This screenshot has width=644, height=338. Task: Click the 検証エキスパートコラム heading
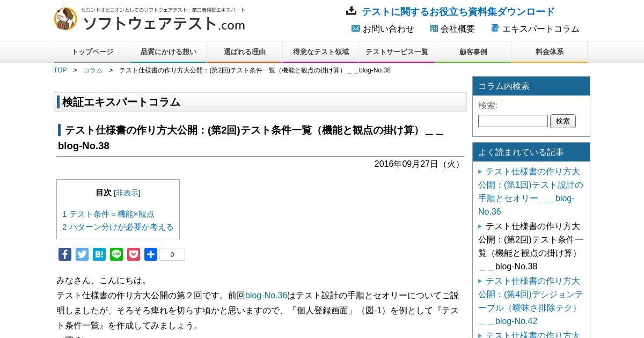pyautogui.click(x=121, y=102)
